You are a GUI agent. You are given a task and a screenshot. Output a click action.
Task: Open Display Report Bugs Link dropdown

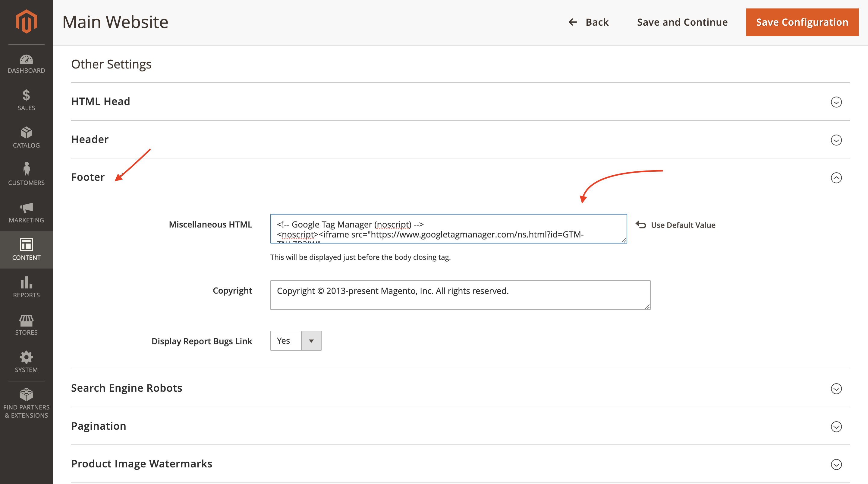[x=295, y=341]
